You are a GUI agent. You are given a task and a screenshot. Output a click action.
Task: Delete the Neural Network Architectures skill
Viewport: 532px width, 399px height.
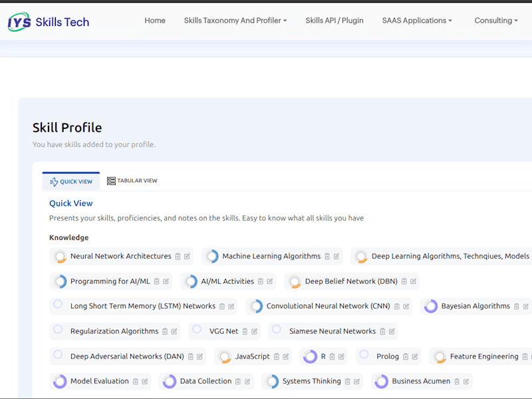coord(178,257)
